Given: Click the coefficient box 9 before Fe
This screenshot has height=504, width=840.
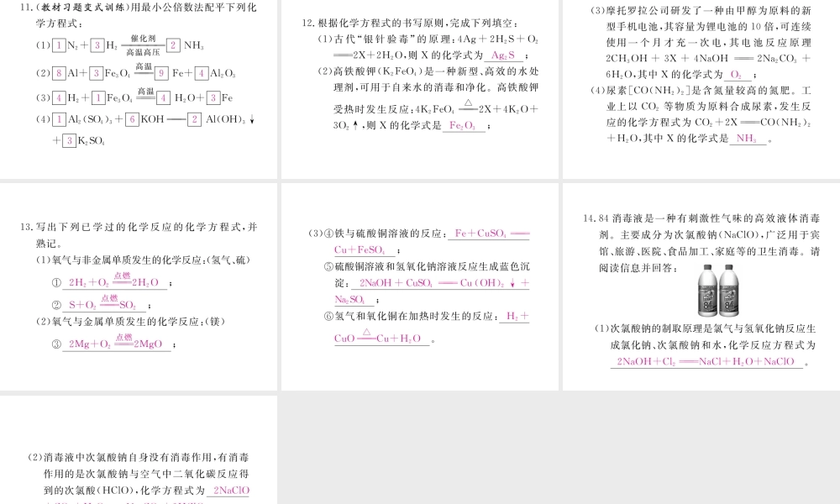Looking at the screenshot, I should (x=162, y=73).
